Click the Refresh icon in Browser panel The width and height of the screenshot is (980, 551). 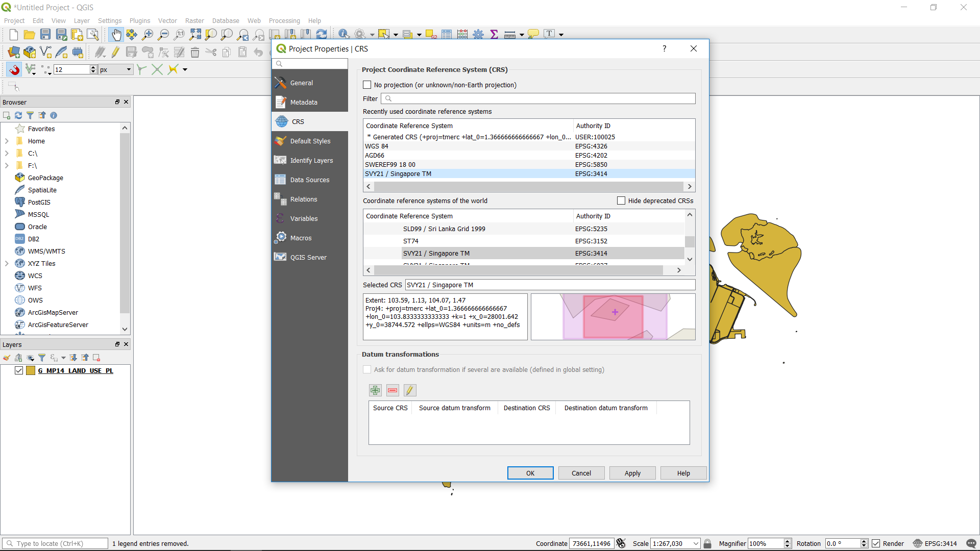point(18,115)
